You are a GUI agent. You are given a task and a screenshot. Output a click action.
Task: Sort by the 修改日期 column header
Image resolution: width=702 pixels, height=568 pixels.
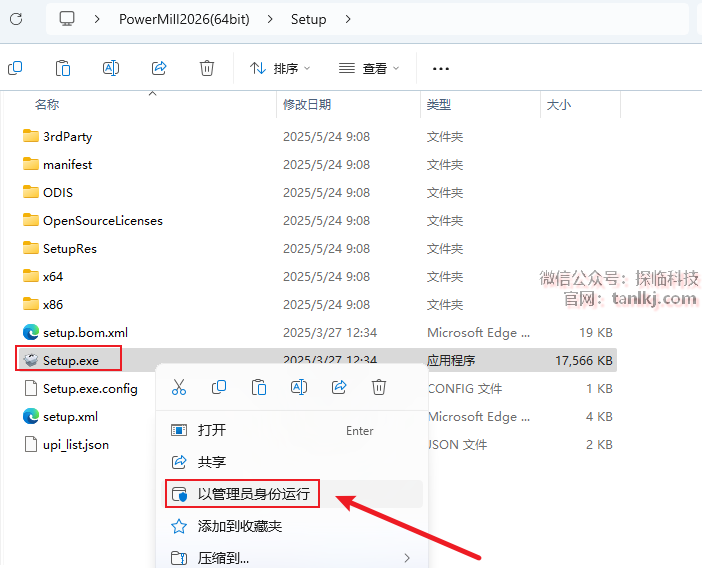pos(307,105)
